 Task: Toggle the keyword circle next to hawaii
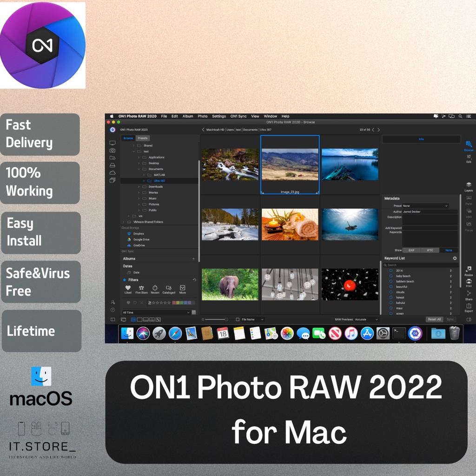[391, 297]
